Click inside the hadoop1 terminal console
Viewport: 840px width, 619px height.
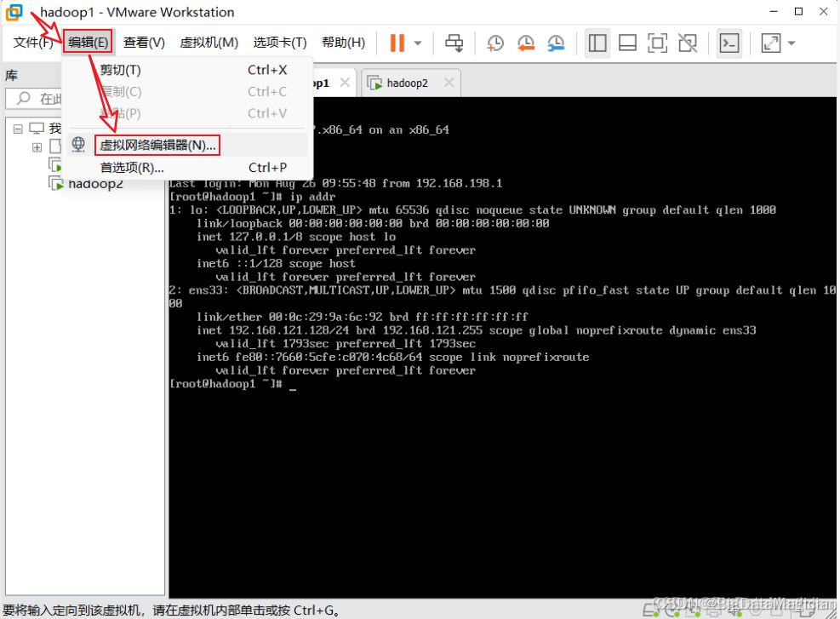(x=502, y=347)
